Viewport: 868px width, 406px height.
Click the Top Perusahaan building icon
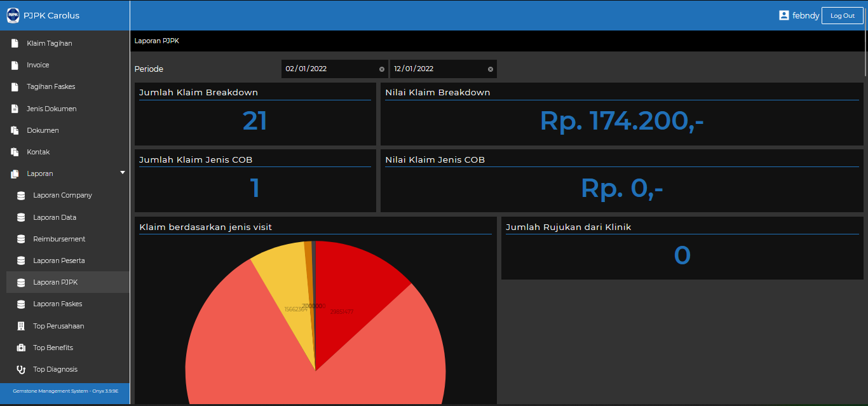click(x=21, y=326)
